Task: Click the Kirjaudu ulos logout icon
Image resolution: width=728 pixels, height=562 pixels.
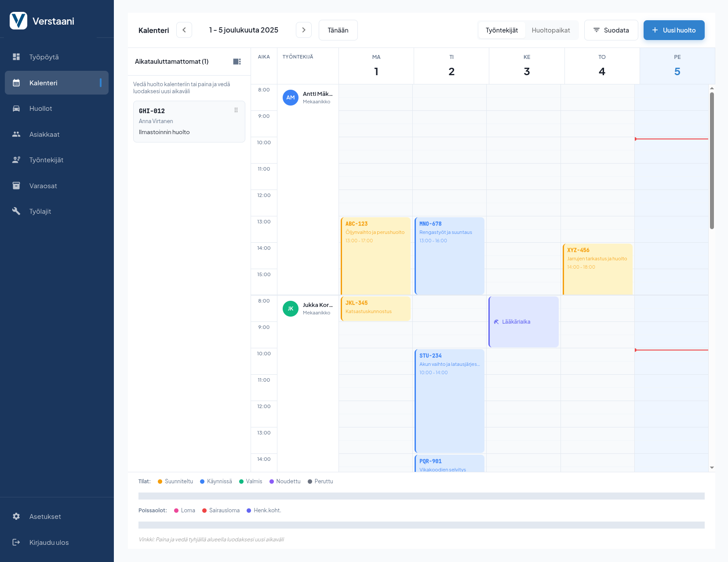Action: [16, 542]
